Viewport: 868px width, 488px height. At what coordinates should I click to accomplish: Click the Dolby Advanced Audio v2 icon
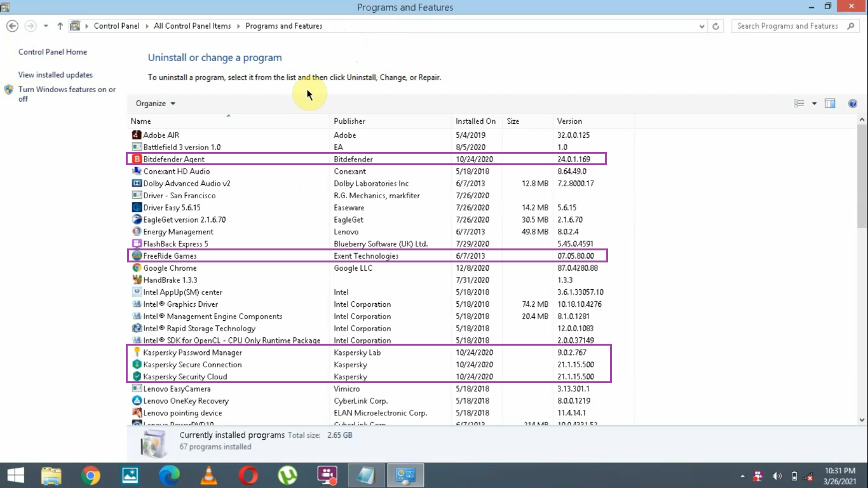(137, 184)
